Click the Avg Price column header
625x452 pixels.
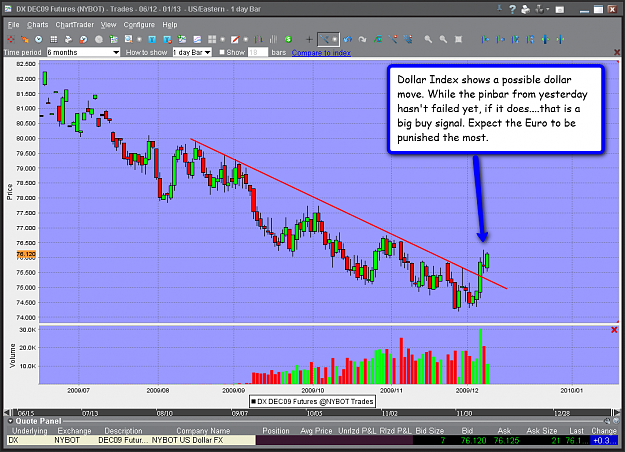(316, 431)
